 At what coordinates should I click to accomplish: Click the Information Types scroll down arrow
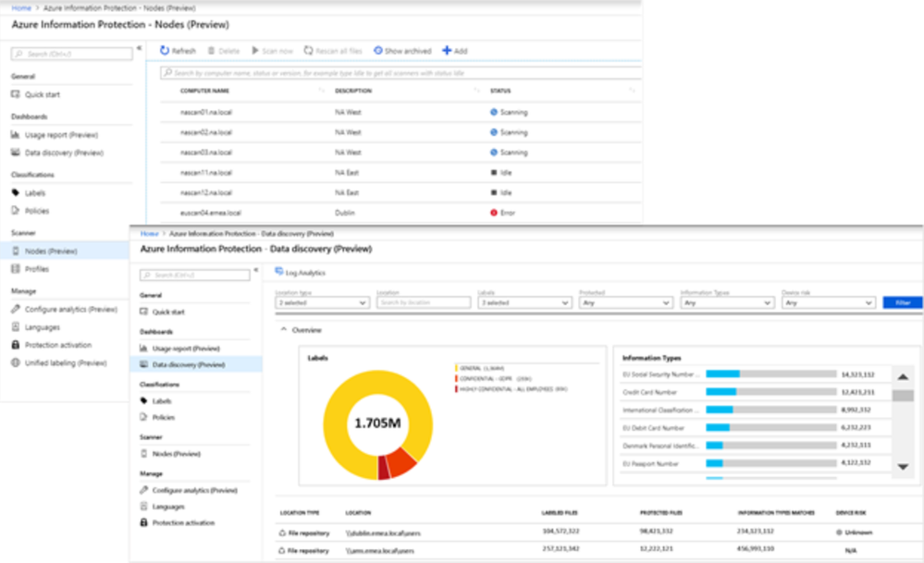point(903,467)
